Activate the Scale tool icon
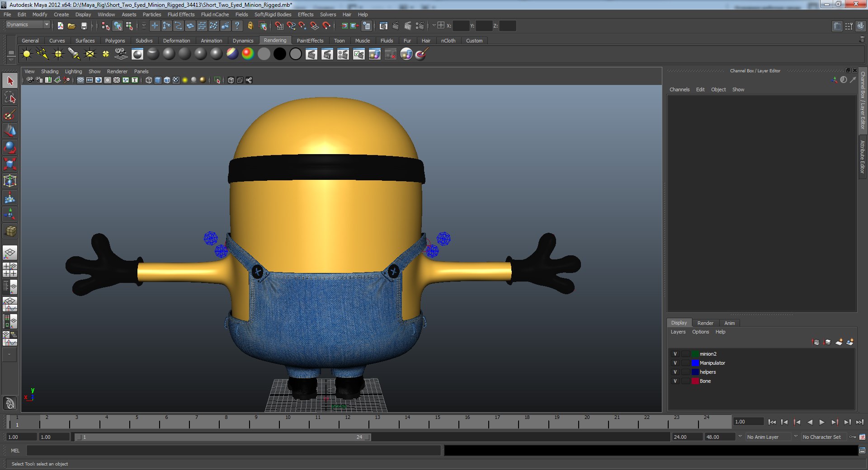This screenshot has height=470, width=868. pos(10,164)
